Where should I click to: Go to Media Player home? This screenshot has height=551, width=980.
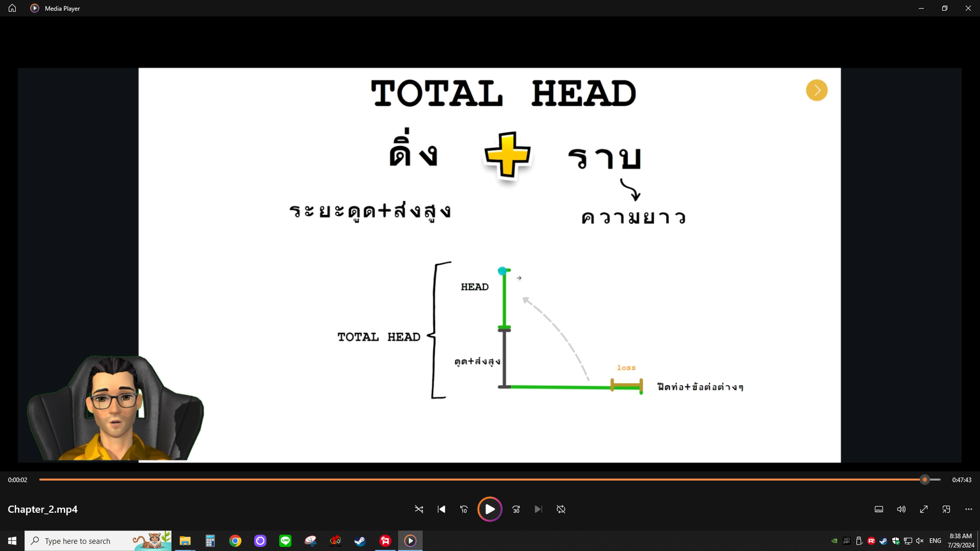pyautogui.click(x=12, y=8)
